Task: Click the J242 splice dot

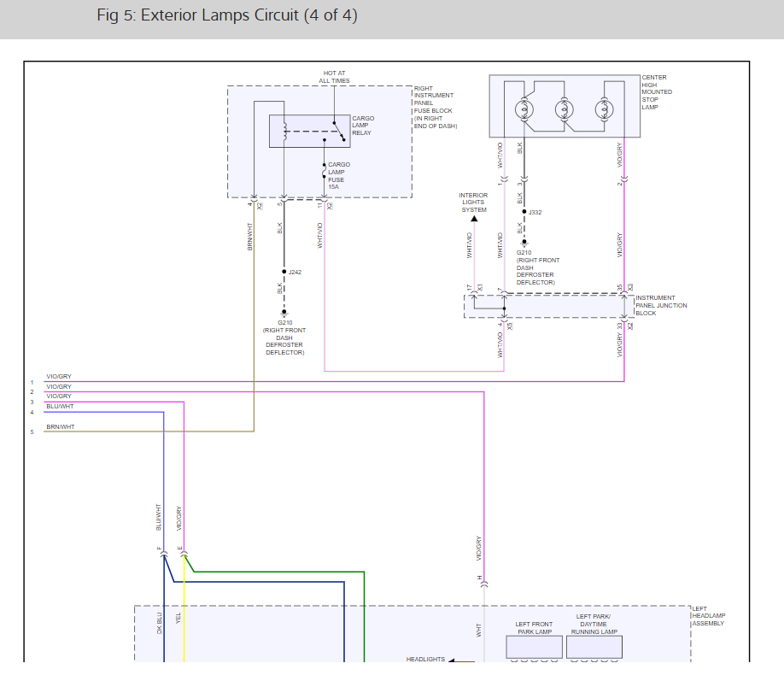Action: click(x=284, y=272)
